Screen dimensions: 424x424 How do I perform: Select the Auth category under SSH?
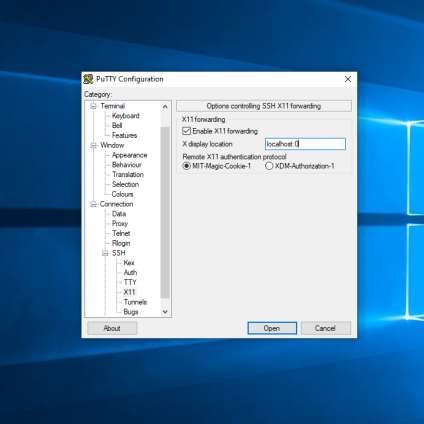130,273
